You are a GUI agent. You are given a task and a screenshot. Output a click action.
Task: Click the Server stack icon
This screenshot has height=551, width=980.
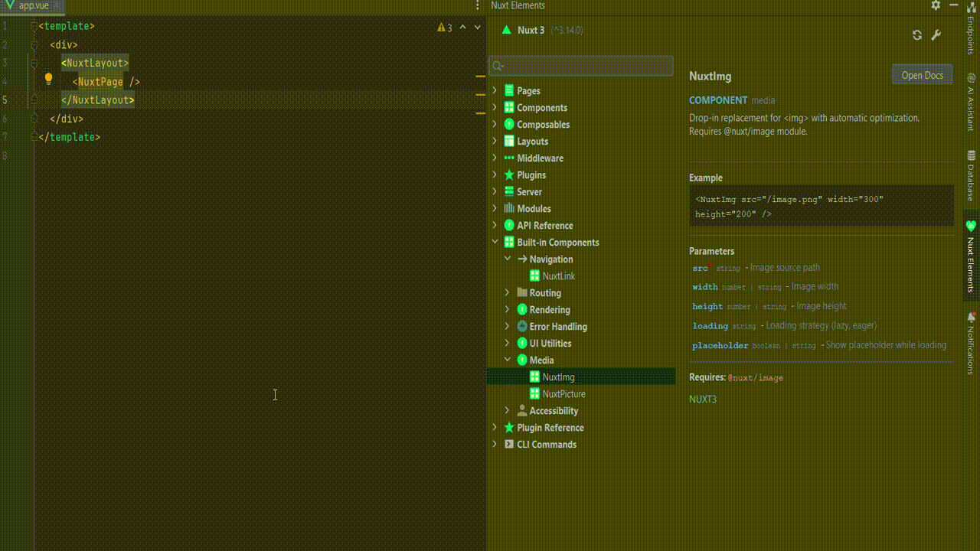(509, 191)
